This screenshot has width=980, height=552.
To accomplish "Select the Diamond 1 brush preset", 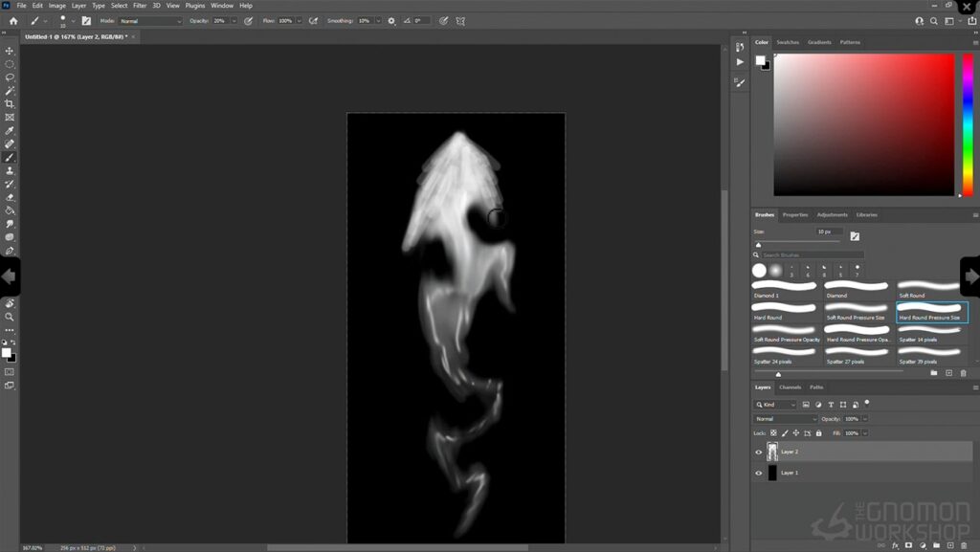I will [x=784, y=289].
